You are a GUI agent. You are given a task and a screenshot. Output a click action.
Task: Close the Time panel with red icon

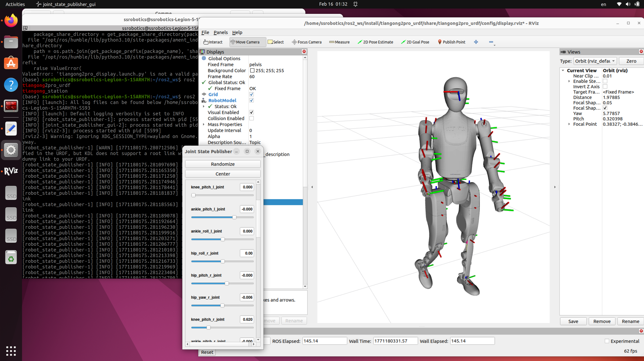(x=641, y=331)
